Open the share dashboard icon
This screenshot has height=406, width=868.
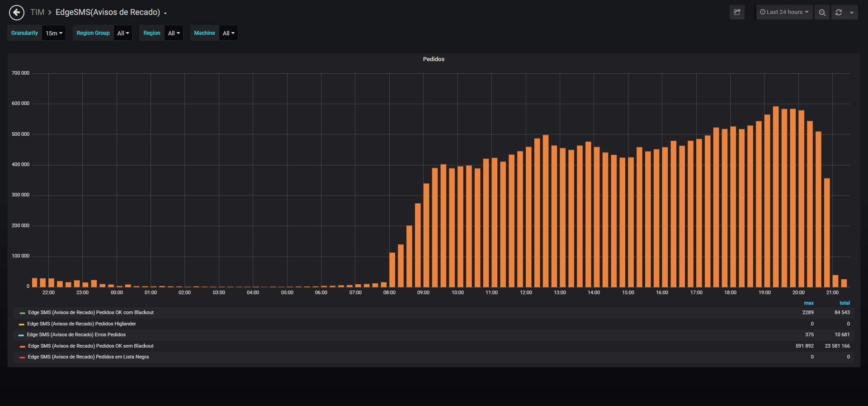(737, 12)
